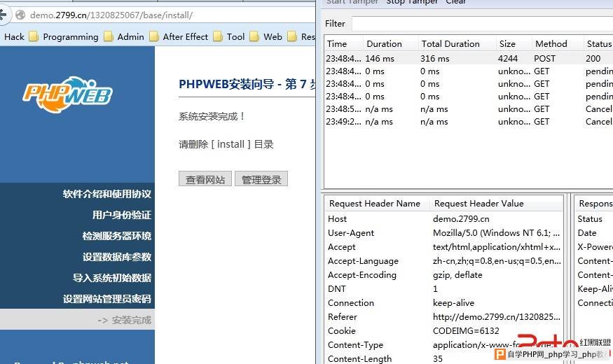
Task: Open the Web bookmark folder
Action: tap(266, 36)
